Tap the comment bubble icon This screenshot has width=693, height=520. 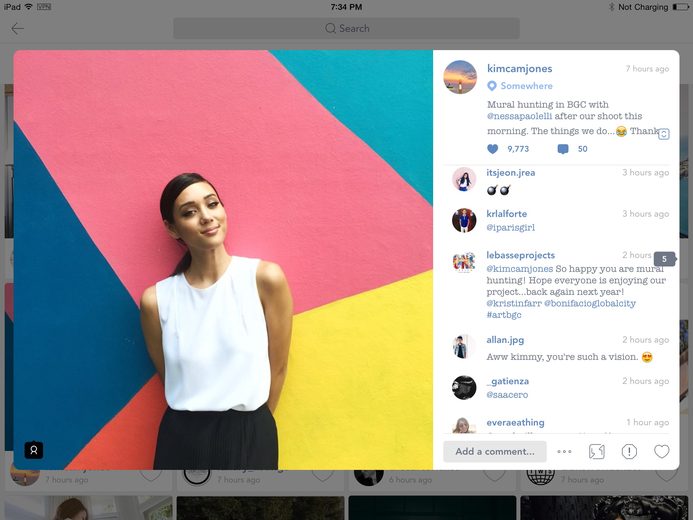click(563, 149)
